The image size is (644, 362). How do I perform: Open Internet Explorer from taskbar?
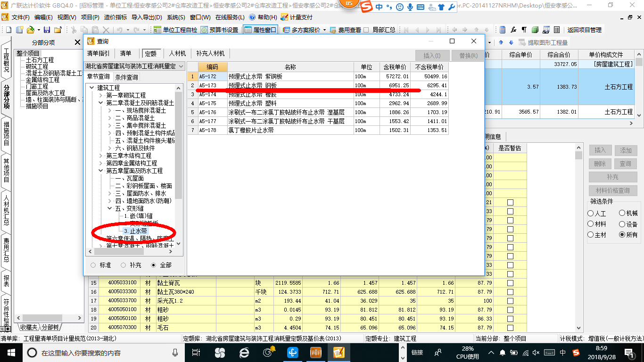pos(244,352)
